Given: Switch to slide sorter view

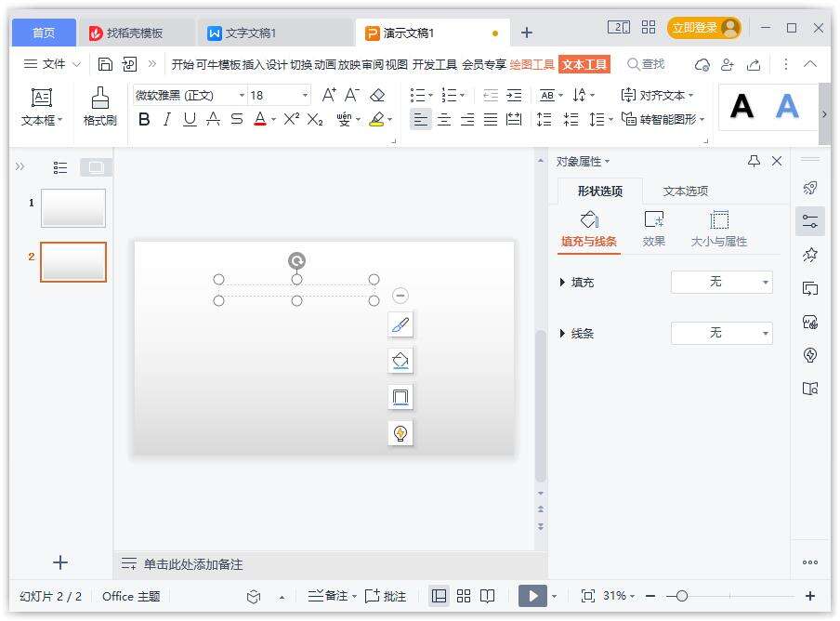Looking at the screenshot, I should point(464,596).
